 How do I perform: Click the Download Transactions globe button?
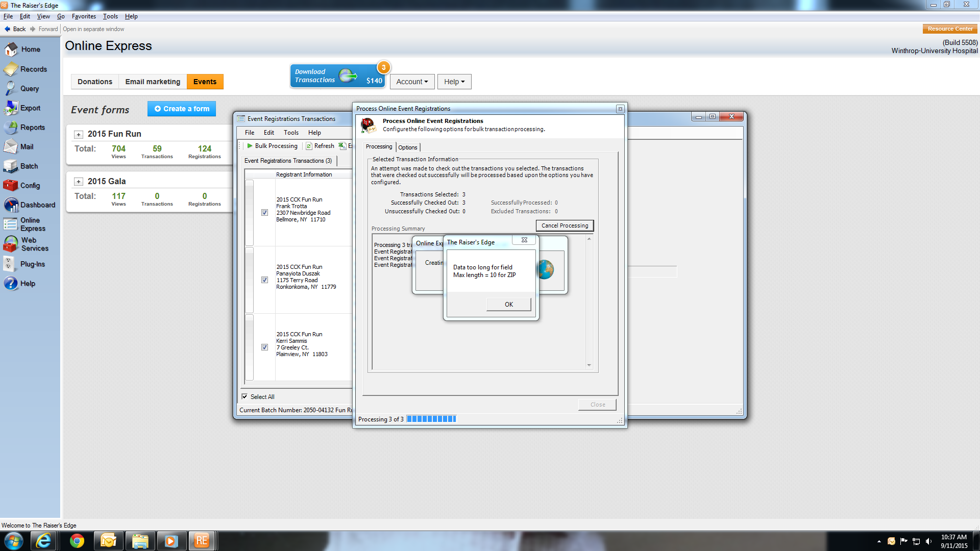337,76
